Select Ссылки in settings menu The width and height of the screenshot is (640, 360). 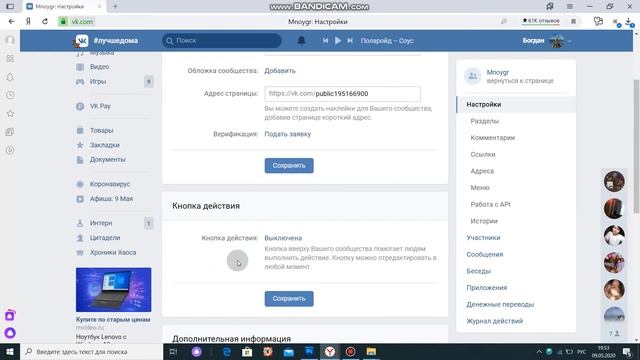483,154
